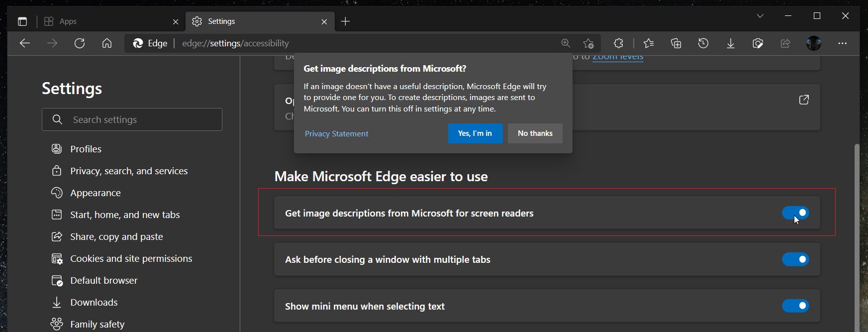868x332 pixels.
Task: Open the profile avatar picture
Action: click(x=814, y=43)
